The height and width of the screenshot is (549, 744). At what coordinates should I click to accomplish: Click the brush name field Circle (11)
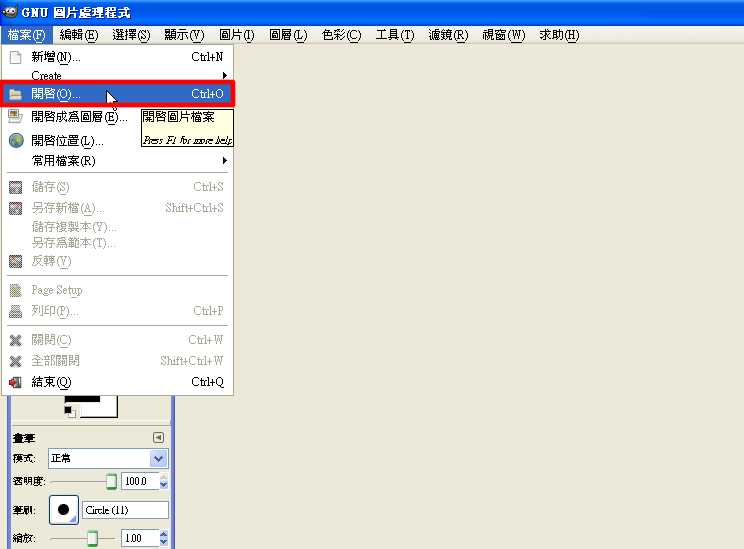click(125, 510)
